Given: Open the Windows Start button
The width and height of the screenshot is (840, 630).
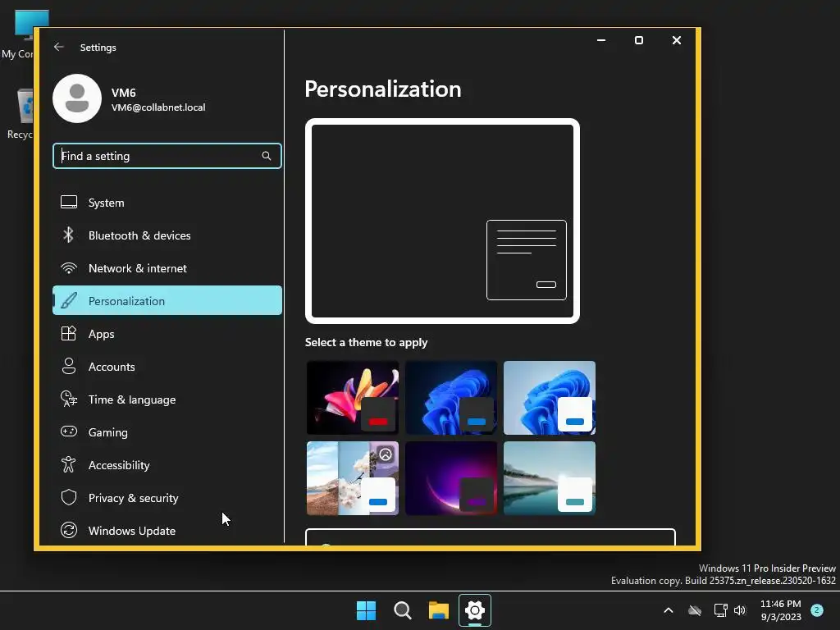Looking at the screenshot, I should pos(367,610).
